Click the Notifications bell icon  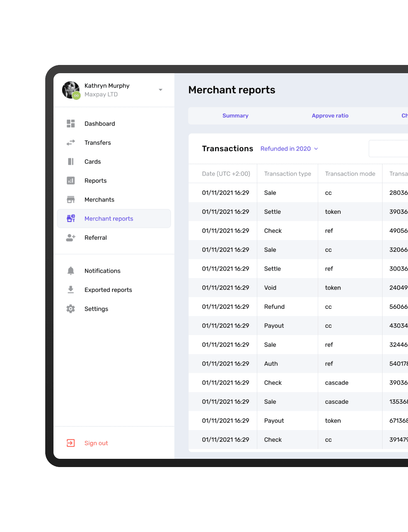(x=71, y=271)
